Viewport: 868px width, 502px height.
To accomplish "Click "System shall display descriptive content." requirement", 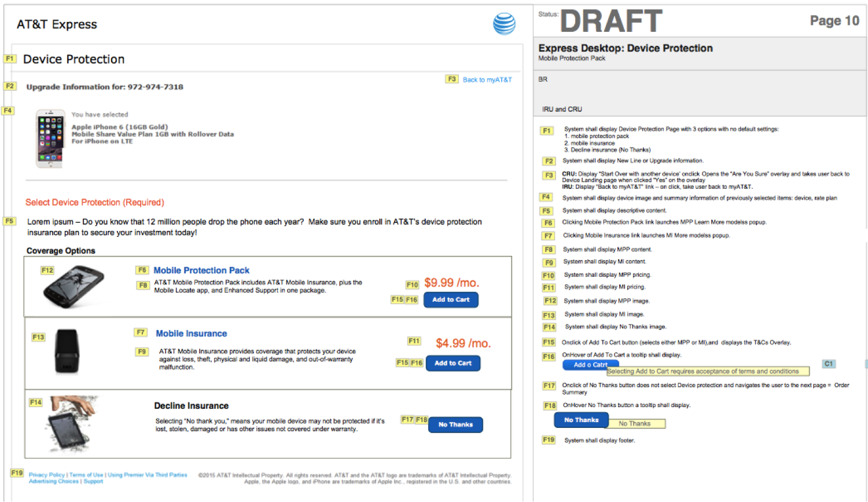I will 615,211.
